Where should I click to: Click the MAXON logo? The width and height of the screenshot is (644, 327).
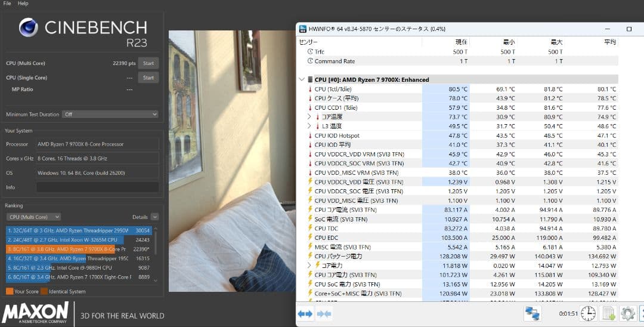point(35,313)
